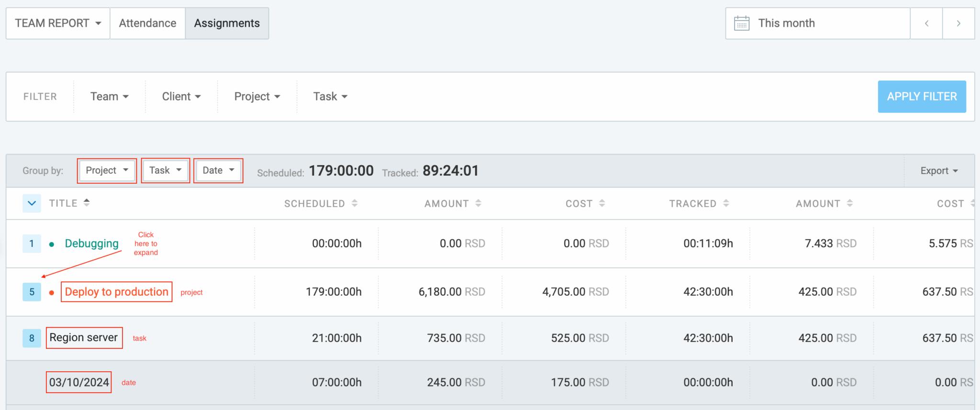Sort by first Scheduled column arrows

click(x=355, y=203)
